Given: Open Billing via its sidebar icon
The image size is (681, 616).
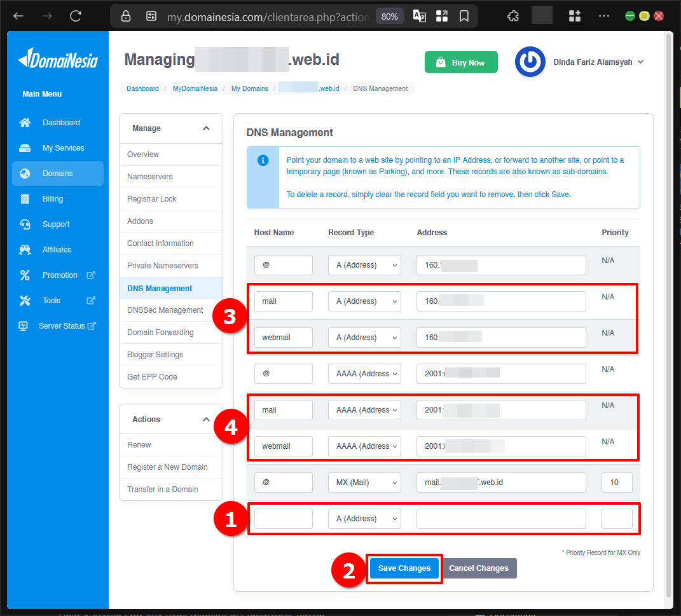Looking at the screenshot, I should point(25,198).
